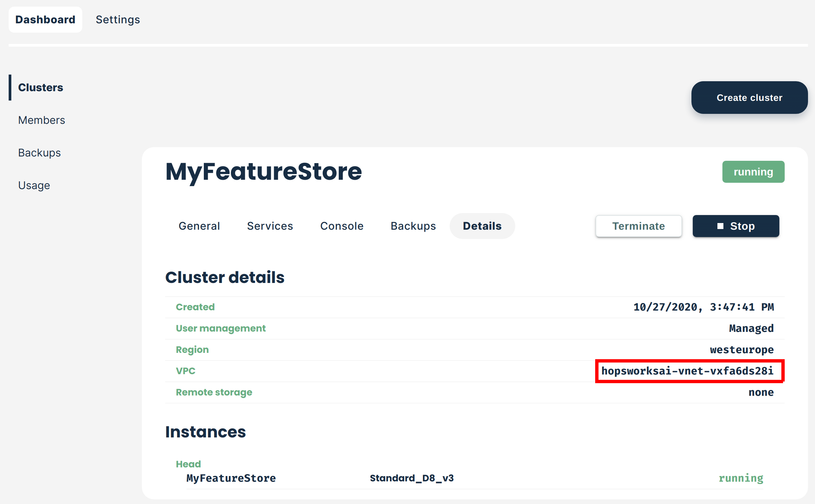The height and width of the screenshot is (504, 815).
Task: Select Clusters in the sidebar
Action: (40, 87)
